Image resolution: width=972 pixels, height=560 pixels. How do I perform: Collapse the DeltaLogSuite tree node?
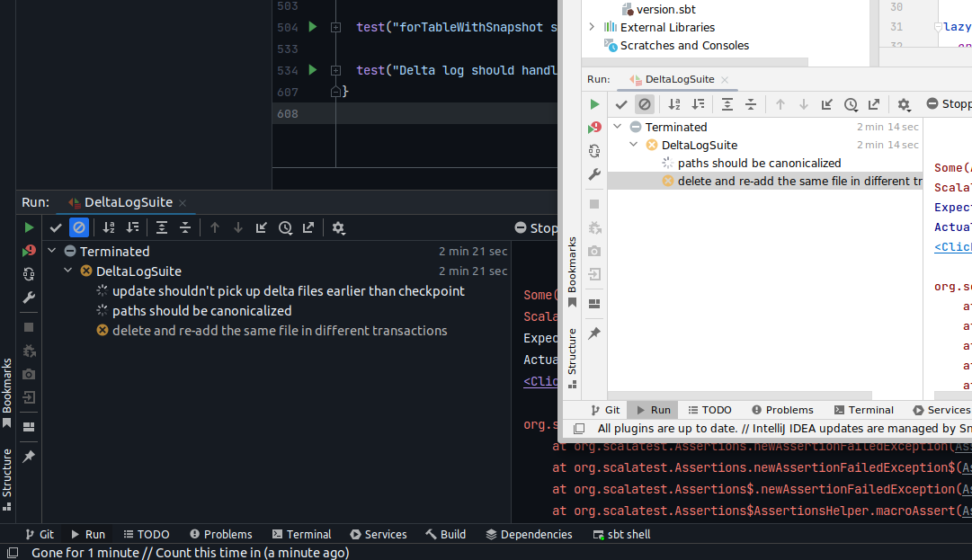click(x=67, y=270)
